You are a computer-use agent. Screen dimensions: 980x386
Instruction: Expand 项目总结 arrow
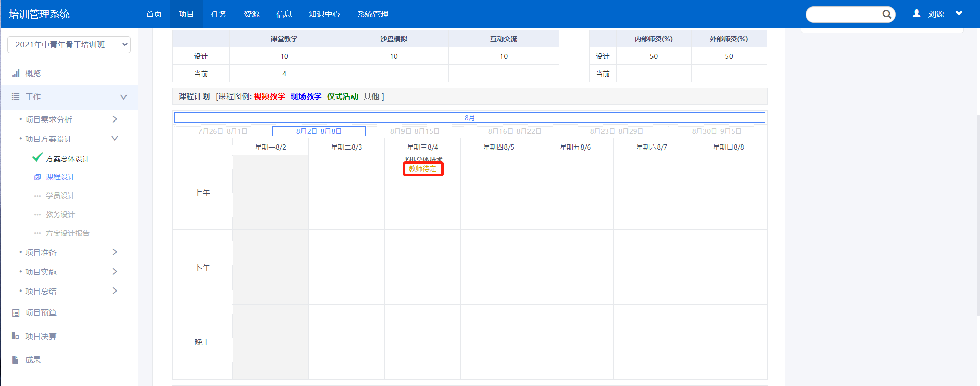115,291
